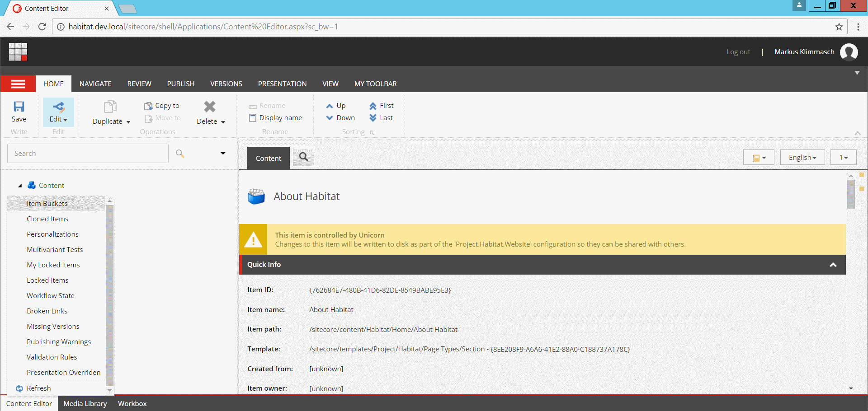868x411 pixels.
Task: Move item Down in sorting
Action: tap(340, 118)
